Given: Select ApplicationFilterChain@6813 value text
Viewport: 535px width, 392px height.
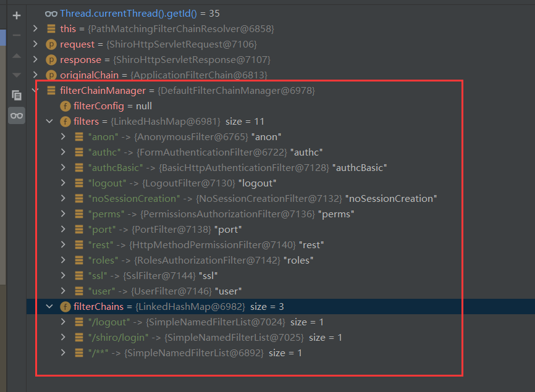Looking at the screenshot, I should click(x=199, y=75).
